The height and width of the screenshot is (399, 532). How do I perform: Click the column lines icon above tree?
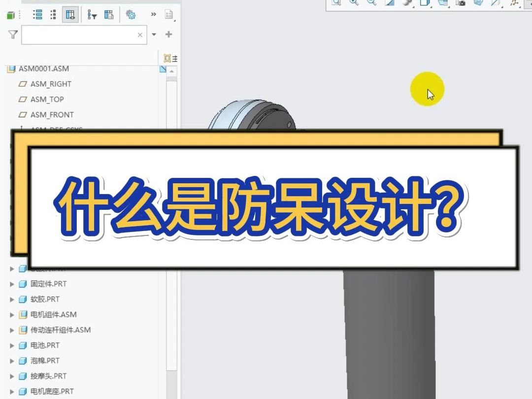tap(175, 59)
